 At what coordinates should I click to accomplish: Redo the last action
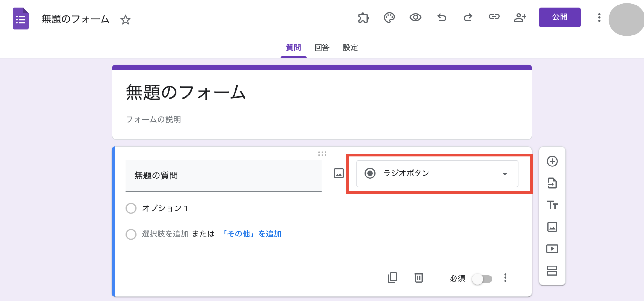point(468,17)
